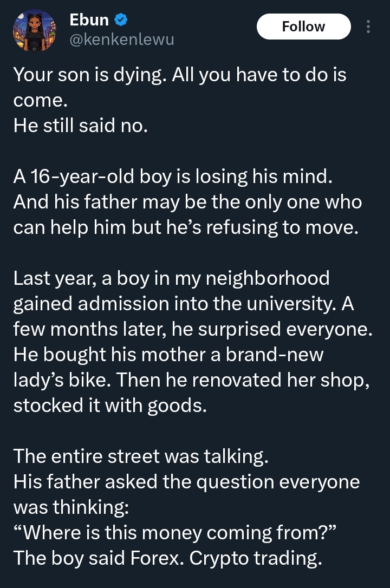
Task: Click the line "He bought his mother a brand-new"
Action: click(168, 356)
